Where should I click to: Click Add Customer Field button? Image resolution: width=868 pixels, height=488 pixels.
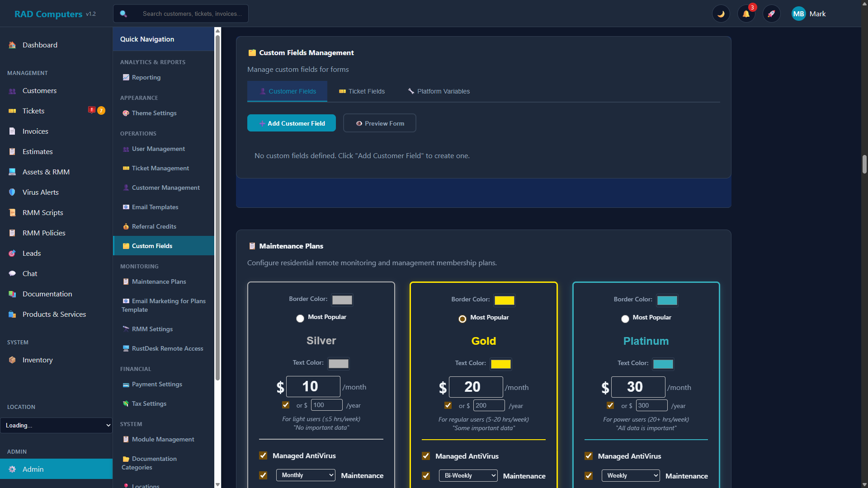292,123
